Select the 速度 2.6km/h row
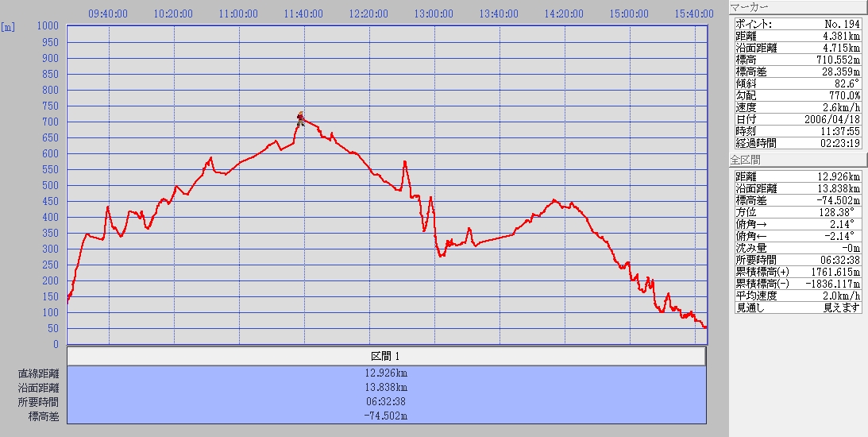The width and height of the screenshot is (868, 437). pos(796,107)
